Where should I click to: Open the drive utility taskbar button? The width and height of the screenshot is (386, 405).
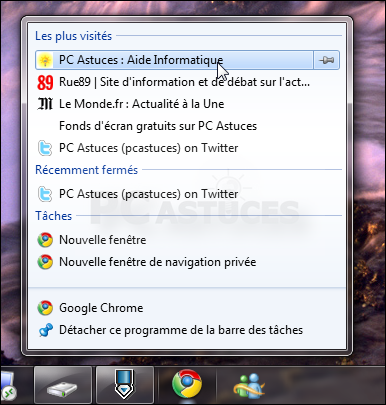(63, 385)
